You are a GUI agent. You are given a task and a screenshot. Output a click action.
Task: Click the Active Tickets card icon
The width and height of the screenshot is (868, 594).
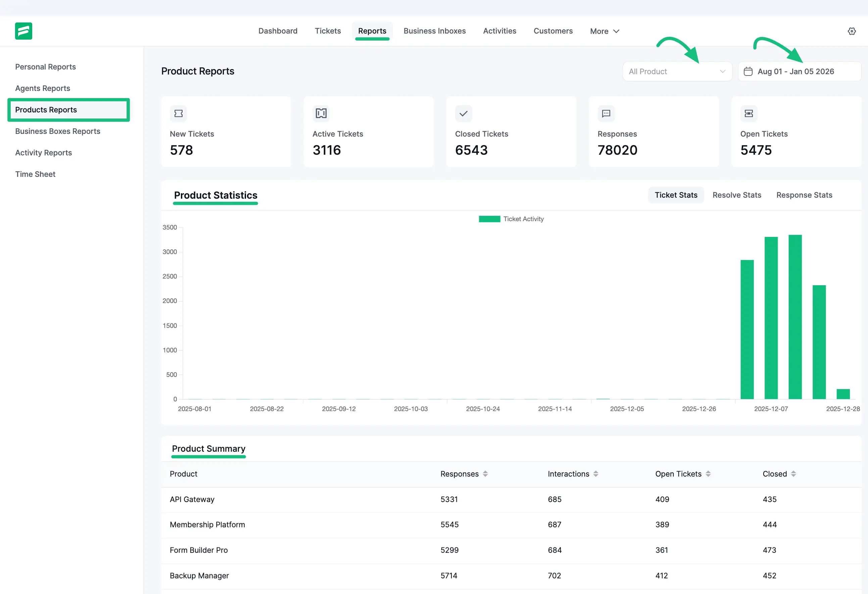click(x=321, y=113)
